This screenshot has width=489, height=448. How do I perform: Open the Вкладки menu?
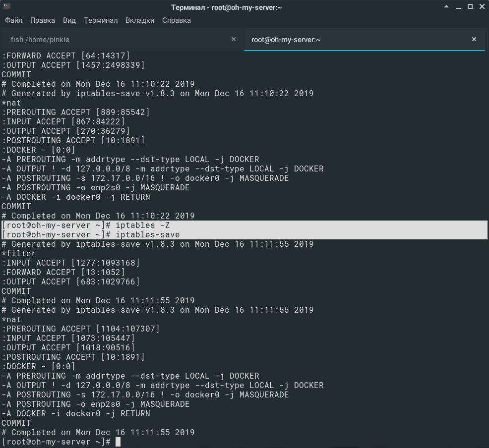coord(140,20)
